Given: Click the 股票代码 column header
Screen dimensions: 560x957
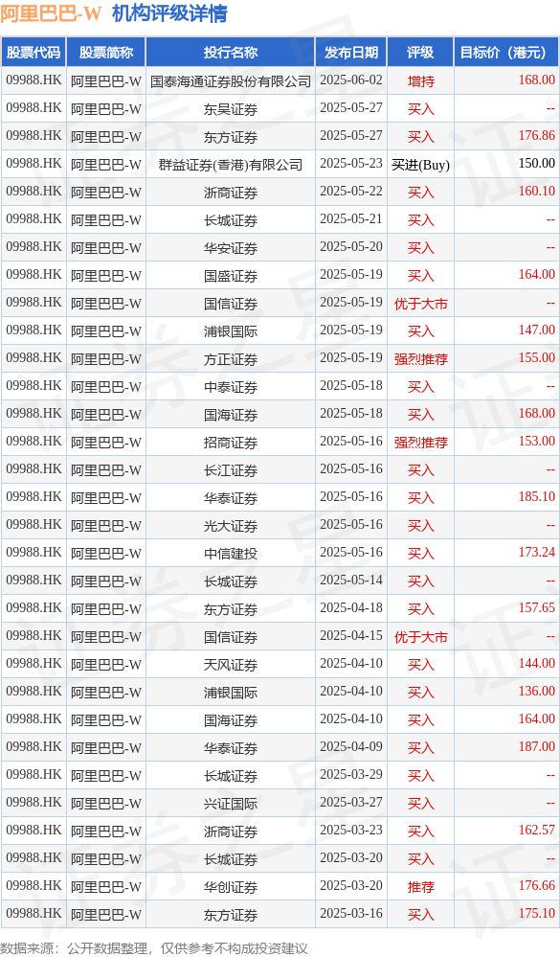Looking at the screenshot, I should (34, 53).
